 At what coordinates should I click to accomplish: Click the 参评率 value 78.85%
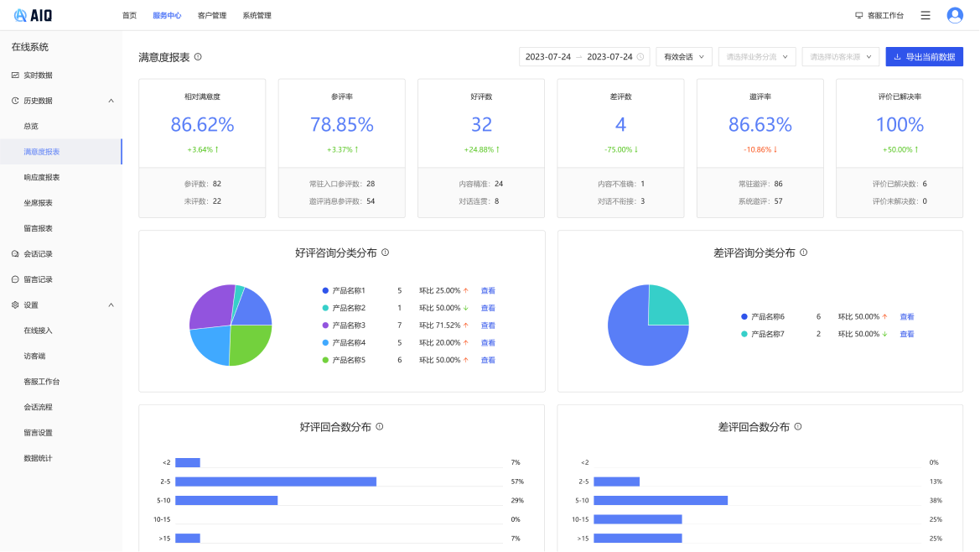click(x=342, y=124)
